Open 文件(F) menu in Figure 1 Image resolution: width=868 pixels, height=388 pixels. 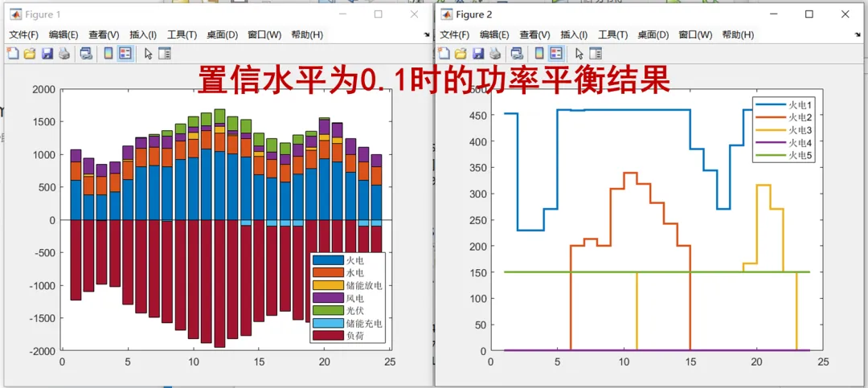pyautogui.click(x=24, y=35)
